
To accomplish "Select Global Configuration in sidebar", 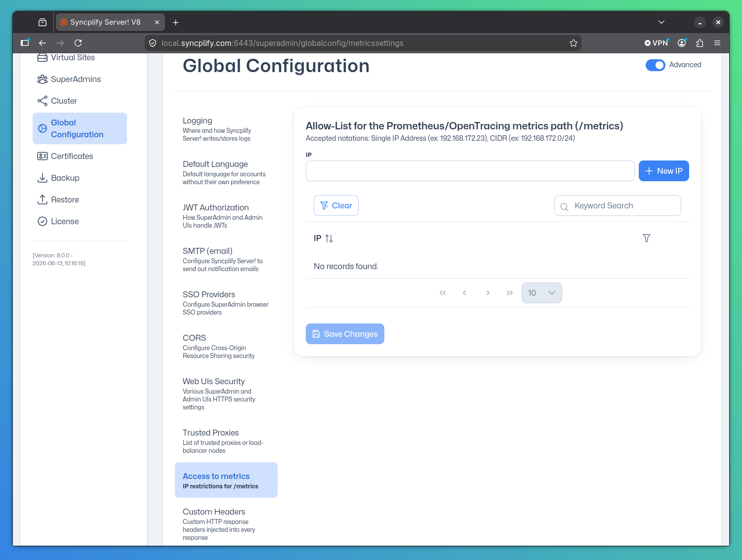I will (x=80, y=128).
